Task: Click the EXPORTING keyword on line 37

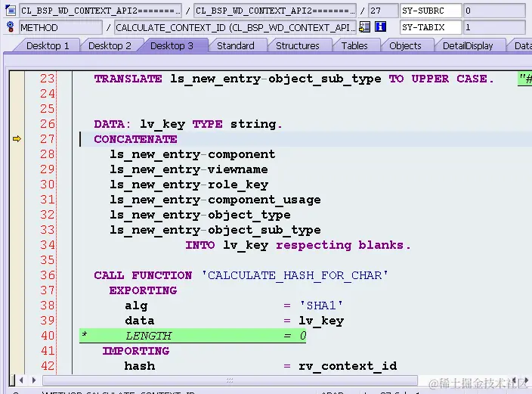Action: [143, 290]
